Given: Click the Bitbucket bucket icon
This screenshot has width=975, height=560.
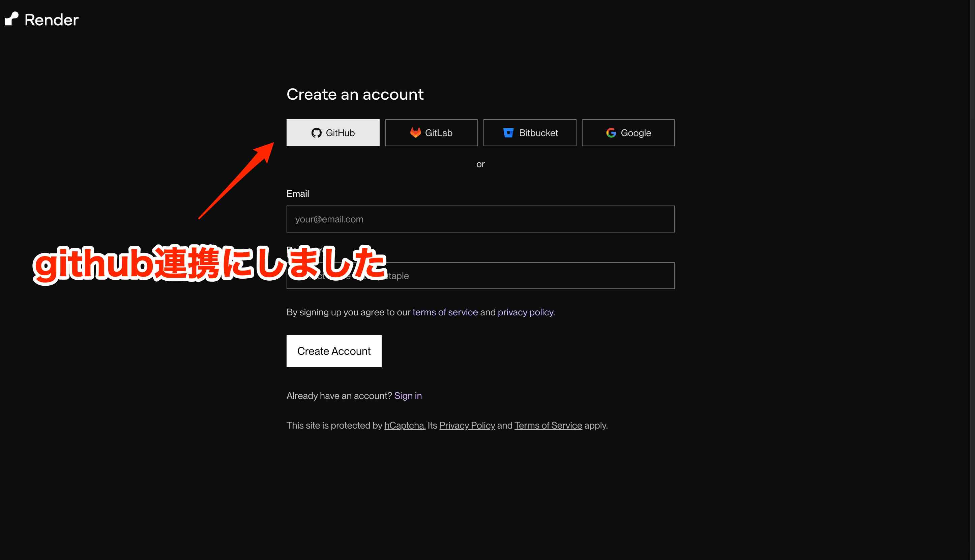Looking at the screenshot, I should (508, 133).
